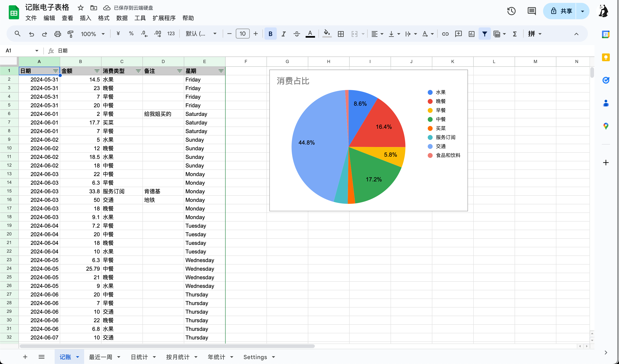
Task: Open the functions sigma menu
Action: point(515,34)
